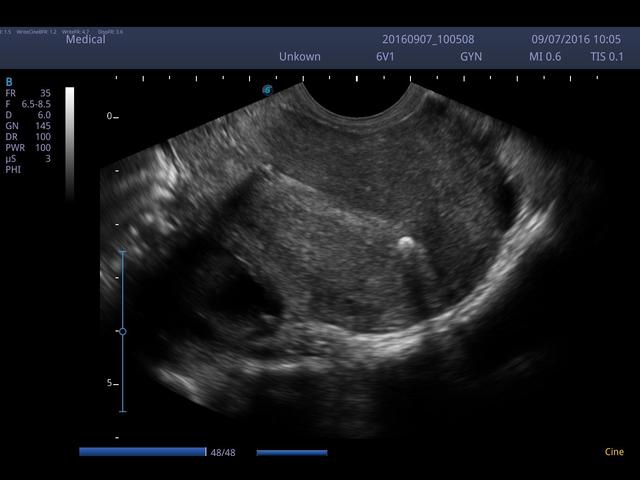Select the 6V1 probe label
Image resolution: width=640 pixels, height=480 pixels.
coord(387,57)
